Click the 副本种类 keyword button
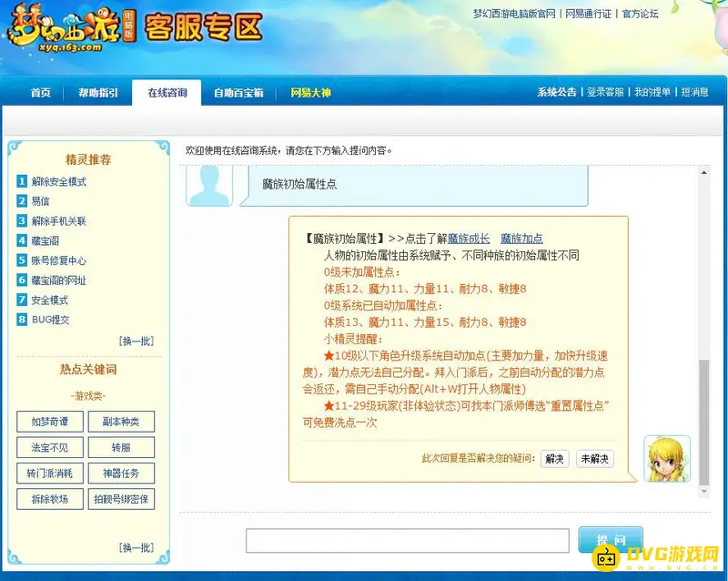 pyautogui.click(x=121, y=422)
